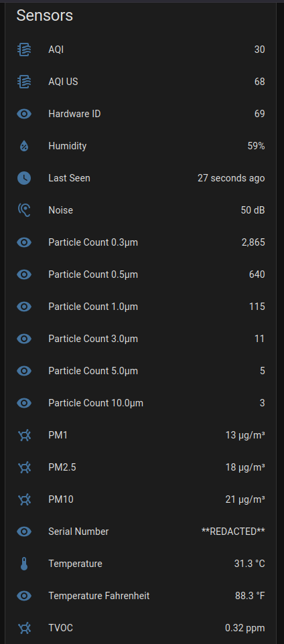Image resolution: width=284 pixels, height=644 pixels.
Task: Click the Sensors card heading
Action: click(44, 15)
